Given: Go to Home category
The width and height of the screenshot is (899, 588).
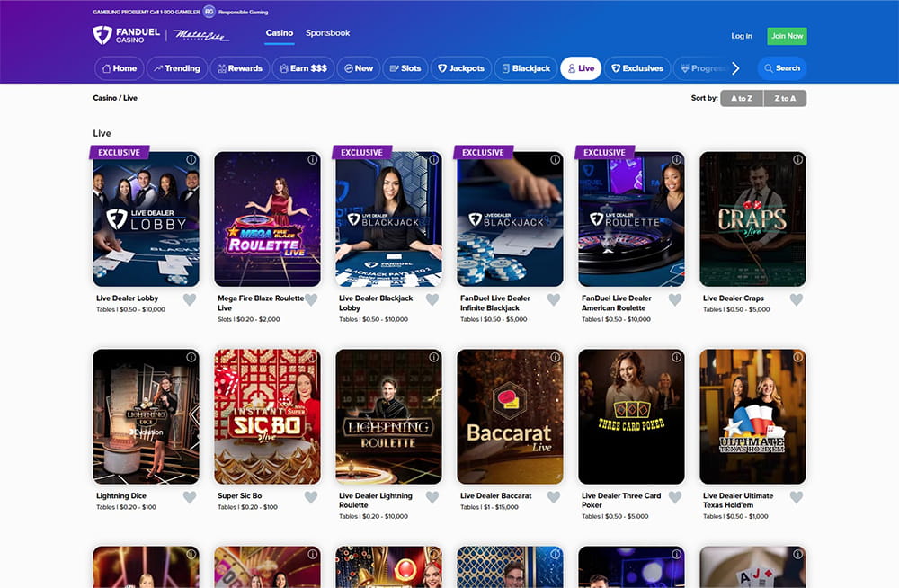Looking at the screenshot, I should click(x=120, y=68).
